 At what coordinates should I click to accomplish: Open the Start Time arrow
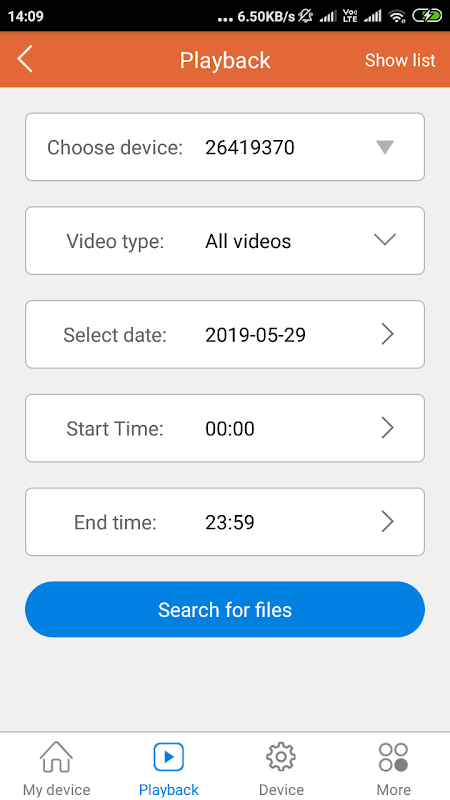[388, 428]
